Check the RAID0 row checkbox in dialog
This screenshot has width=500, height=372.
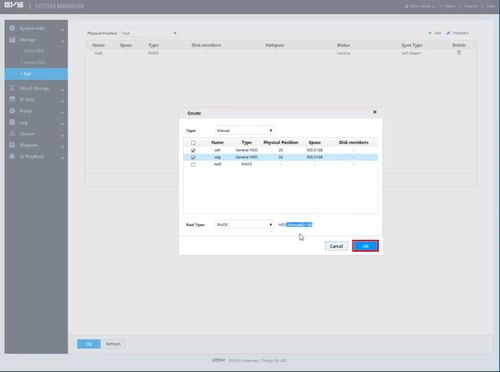tap(193, 165)
